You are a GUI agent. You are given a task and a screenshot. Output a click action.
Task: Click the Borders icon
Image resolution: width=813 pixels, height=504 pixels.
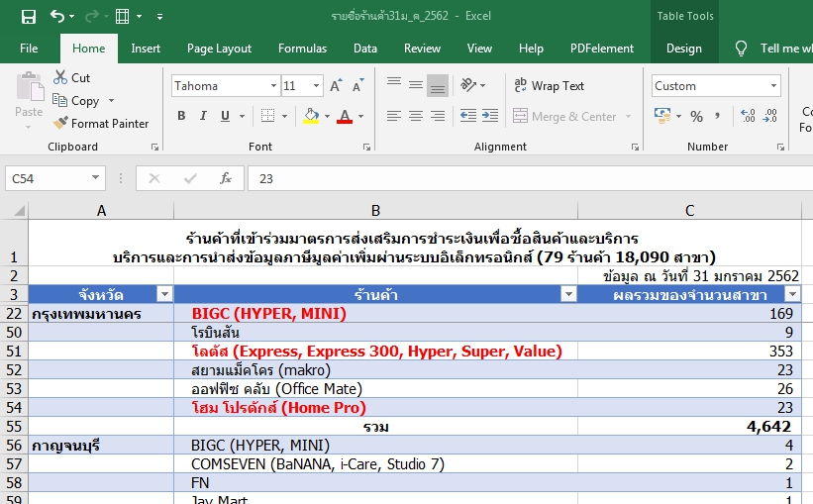pos(267,116)
